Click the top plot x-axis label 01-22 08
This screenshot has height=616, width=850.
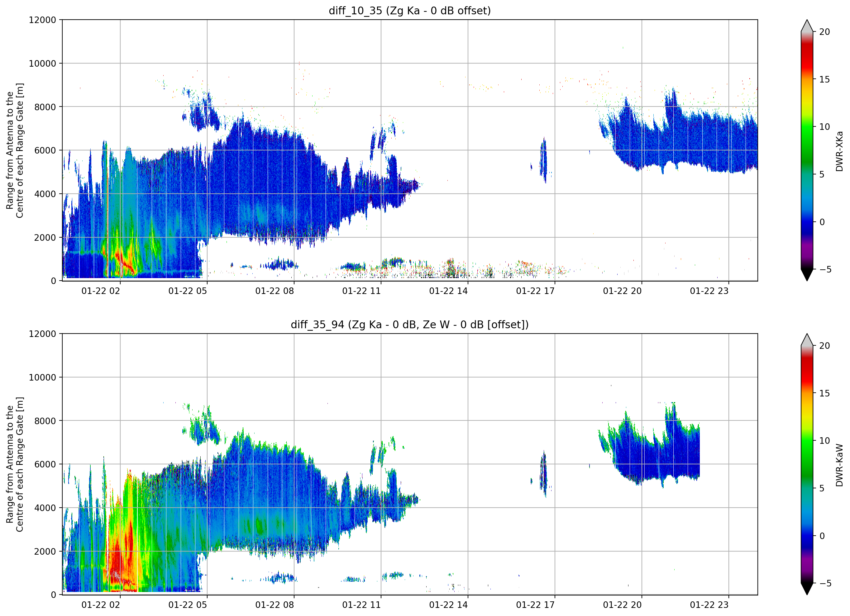click(275, 291)
